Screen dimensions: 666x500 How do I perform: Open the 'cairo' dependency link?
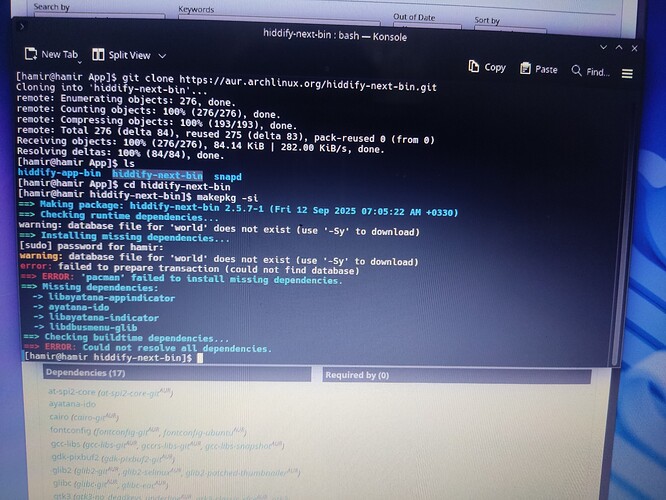click(59, 417)
